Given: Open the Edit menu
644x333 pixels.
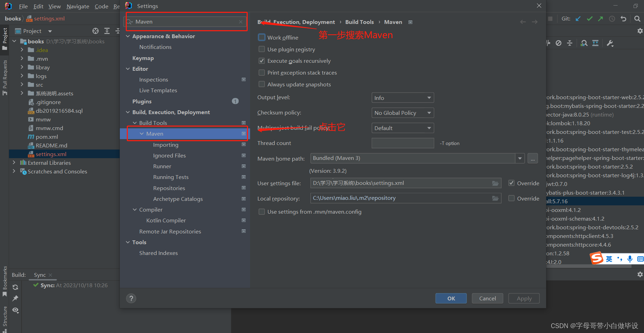Looking at the screenshot, I should pos(38,6).
